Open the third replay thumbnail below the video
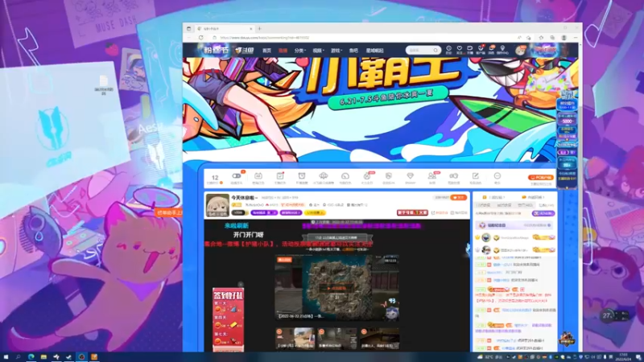The height and width of the screenshot is (362, 644). 378,339
